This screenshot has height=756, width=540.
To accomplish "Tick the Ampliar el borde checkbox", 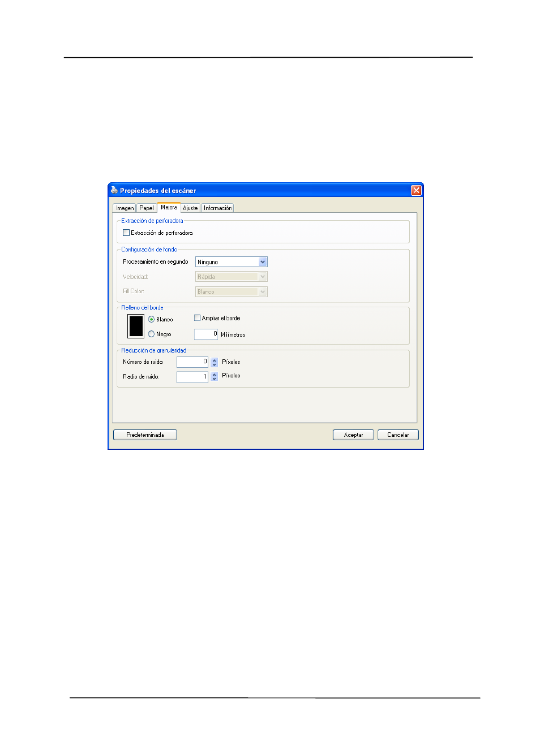I will point(197,318).
